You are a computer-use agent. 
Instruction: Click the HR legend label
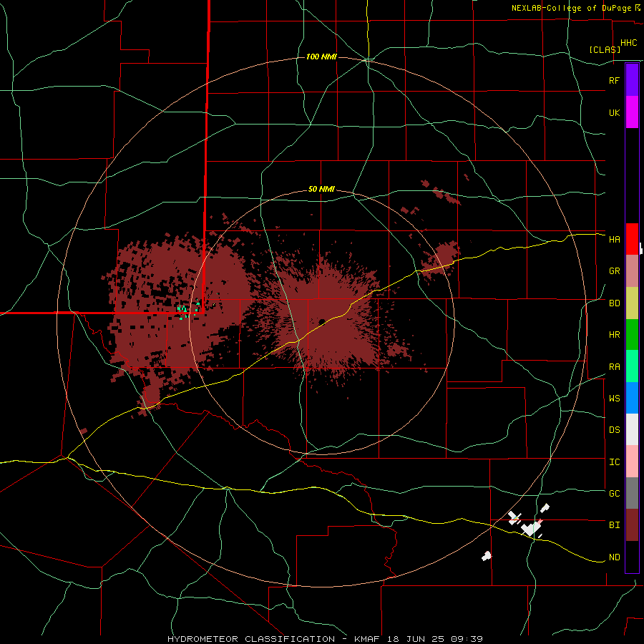[x=614, y=335]
